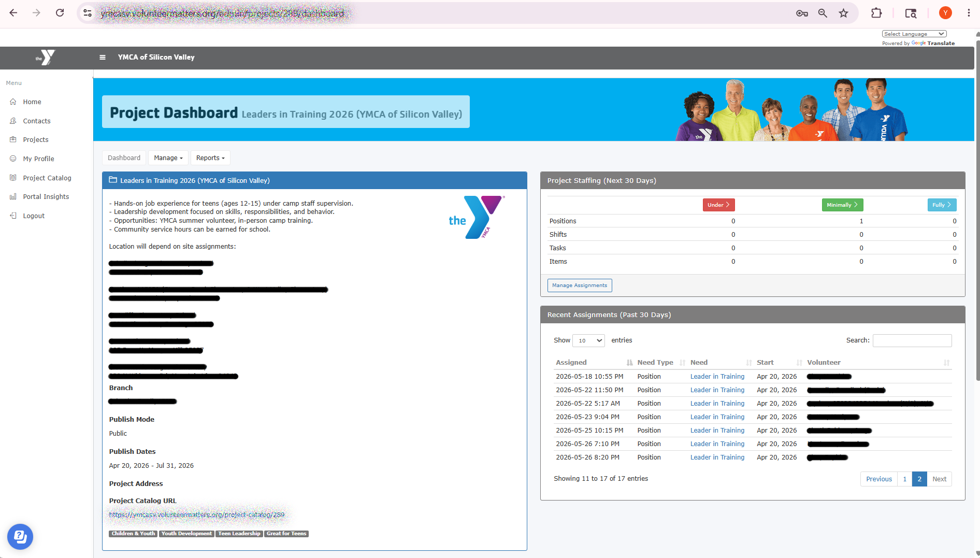Open Leader in Training link for 11:50 PM row
Viewport: 980px width, 558px height.
[717, 390]
